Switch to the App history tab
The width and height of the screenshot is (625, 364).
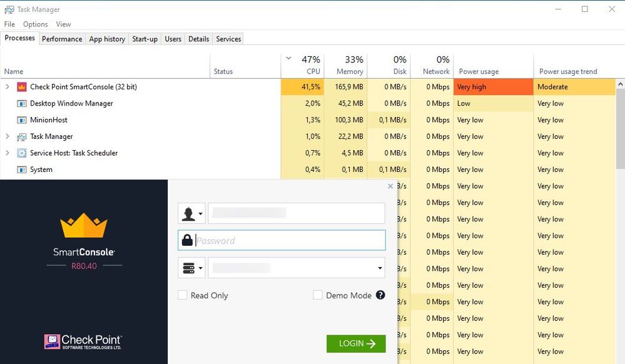[x=107, y=39]
